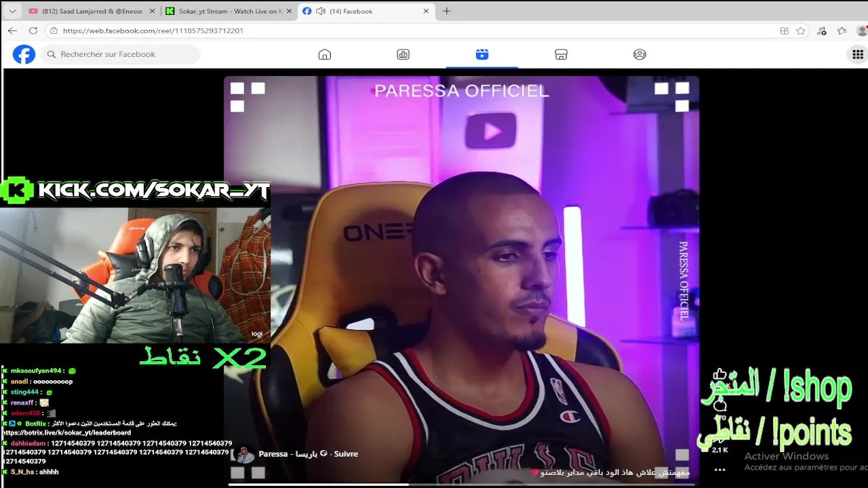Viewport: 868px width, 488px height.
Task: Add this page to favorites
Action: tap(801, 30)
